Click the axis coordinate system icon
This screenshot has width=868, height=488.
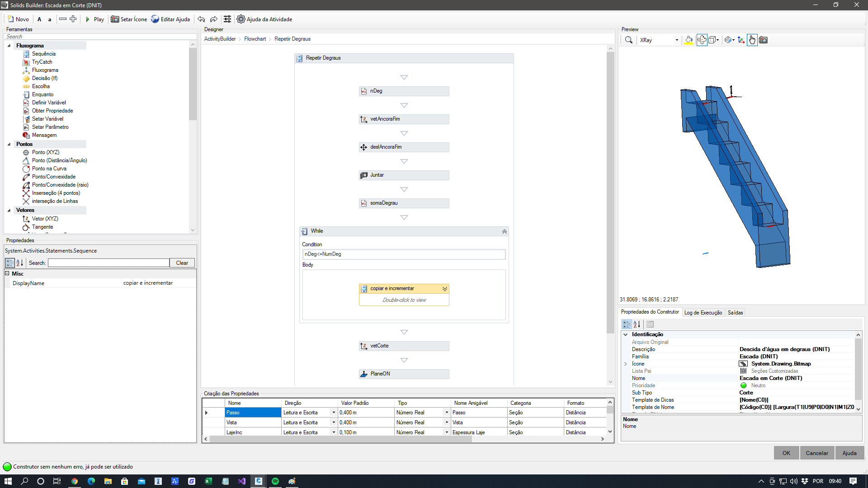741,40
